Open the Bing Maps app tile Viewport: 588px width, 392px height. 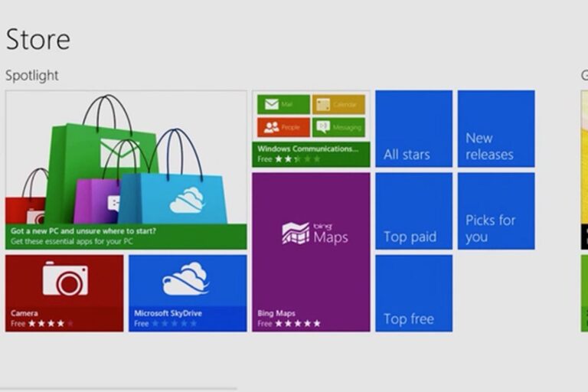(311, 252)
